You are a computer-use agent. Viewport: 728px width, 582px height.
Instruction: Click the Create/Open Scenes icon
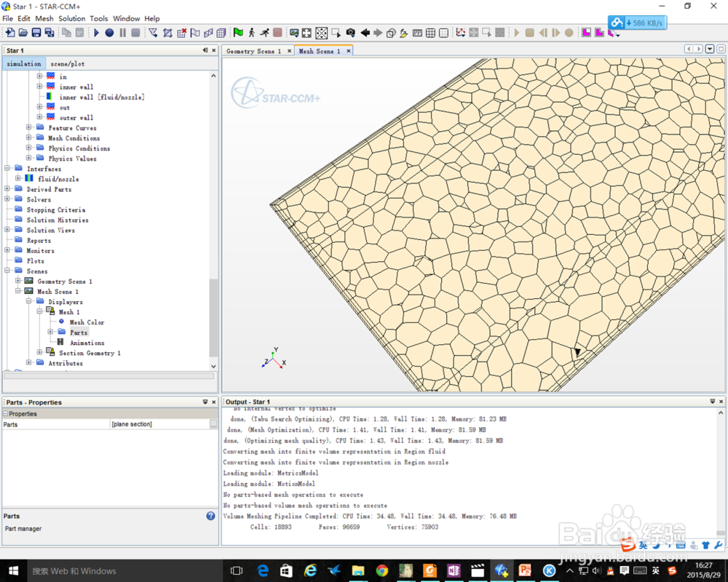pos(294,33)
